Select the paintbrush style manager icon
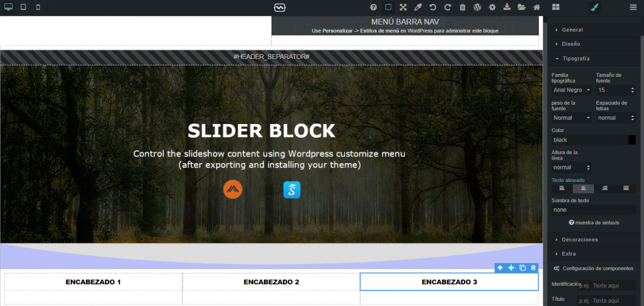Viewport: 644px width, 306px height. coord(594,8)
